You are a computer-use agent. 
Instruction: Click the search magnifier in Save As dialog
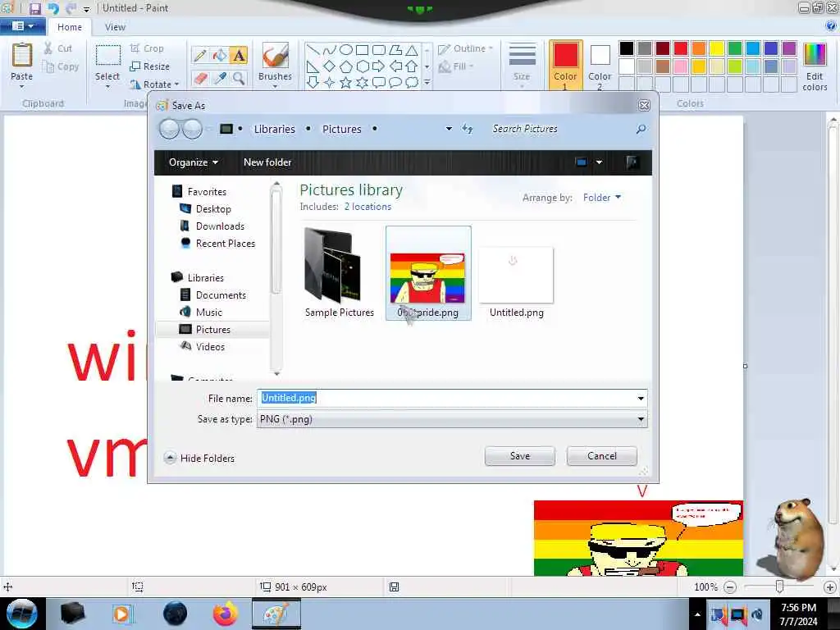pos(641,129)
